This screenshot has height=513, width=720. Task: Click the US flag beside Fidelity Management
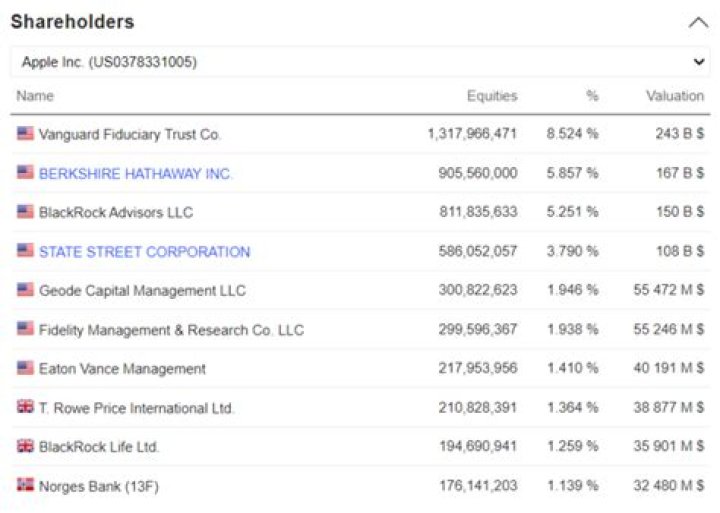(25, 328)
